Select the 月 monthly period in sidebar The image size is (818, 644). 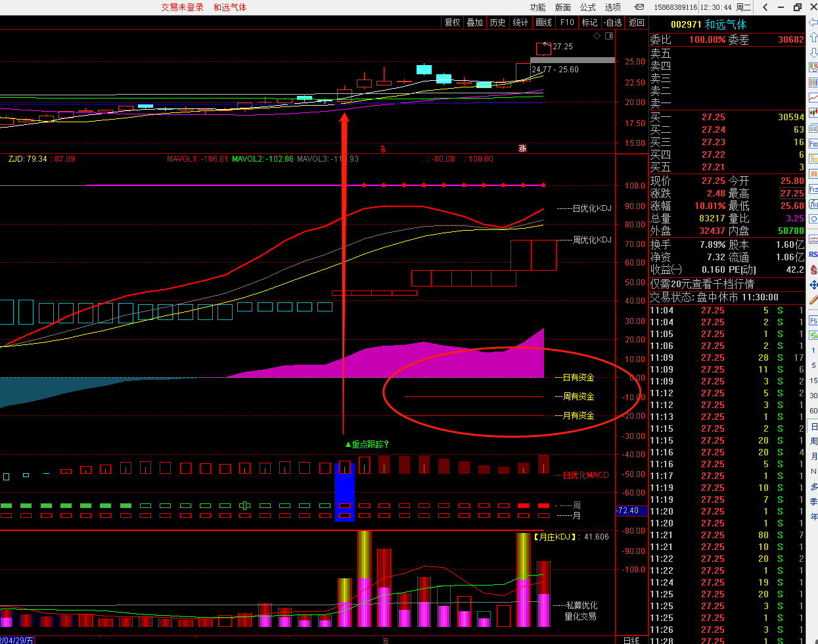813,457
